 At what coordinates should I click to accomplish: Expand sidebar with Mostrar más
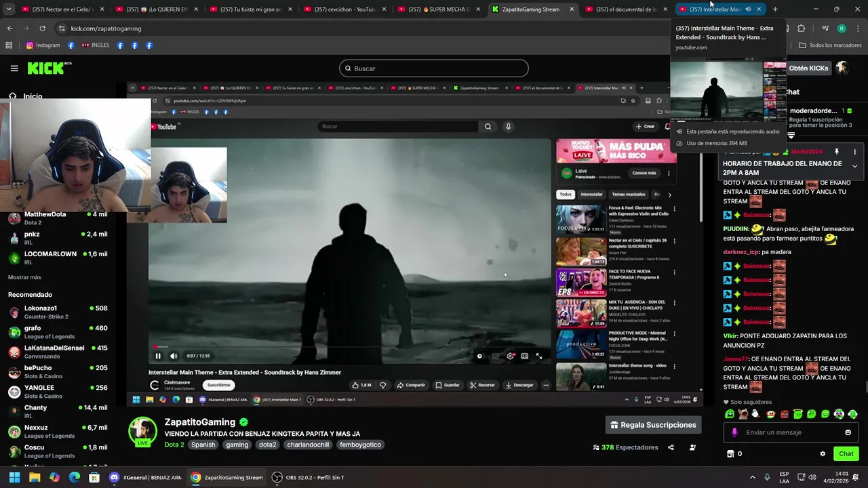click(24, 277)
